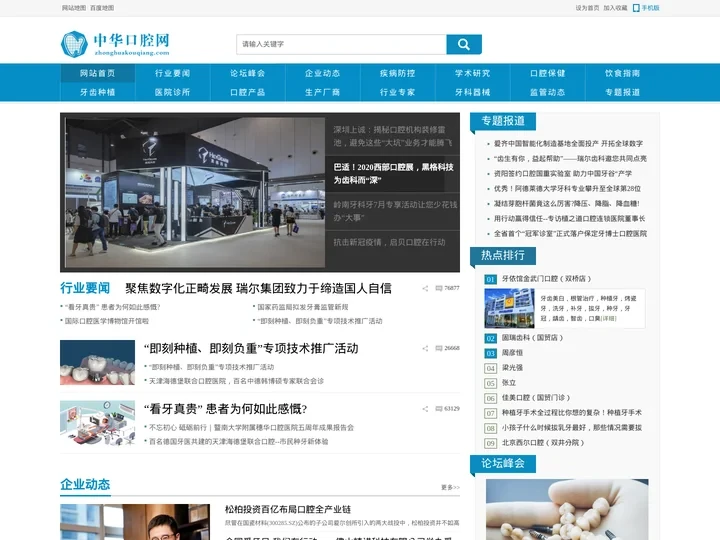Screen dimensions: 720x540
Task: Click 天津海德堡联合口腔医院 article link
Action: (x=236, y=381)
